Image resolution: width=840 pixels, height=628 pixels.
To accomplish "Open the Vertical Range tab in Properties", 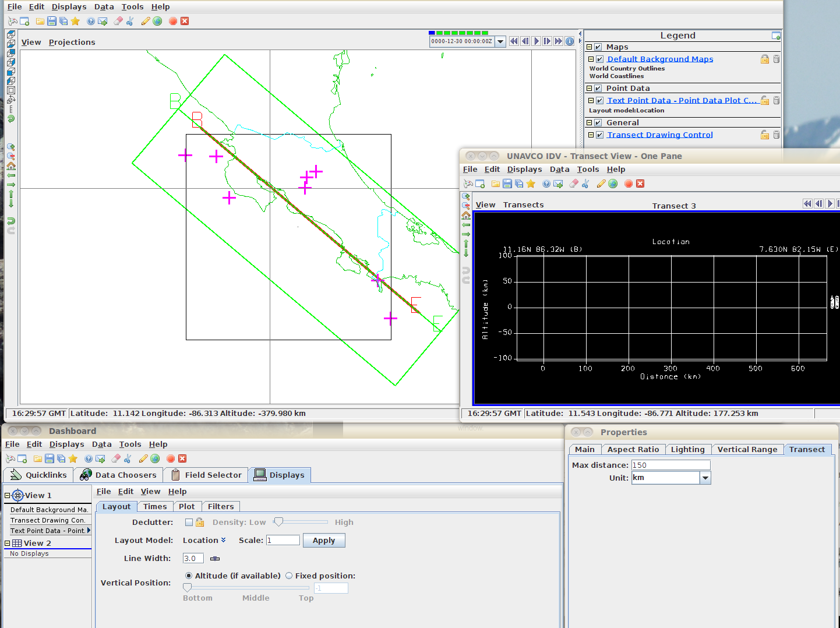I will 747,450.
